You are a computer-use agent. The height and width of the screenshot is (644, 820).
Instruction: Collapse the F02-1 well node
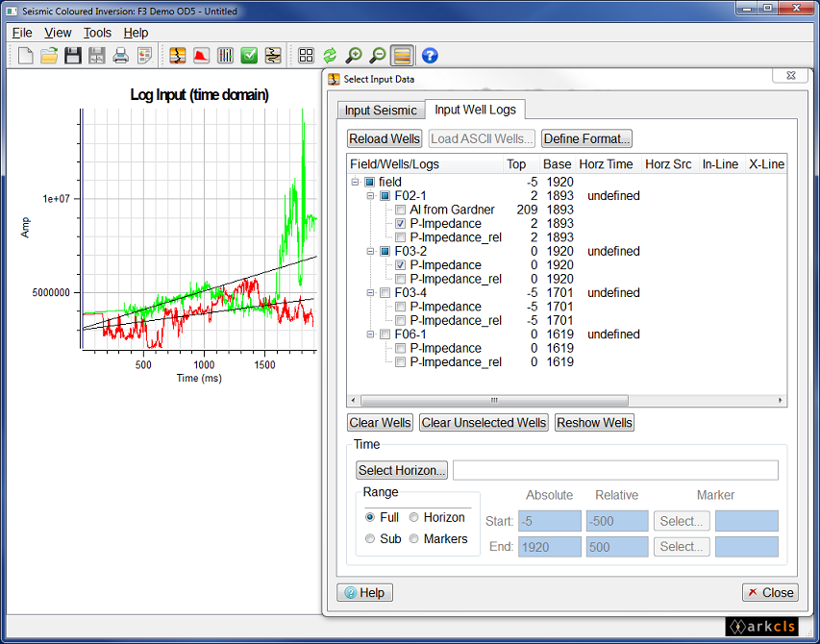tap(370, 196)
